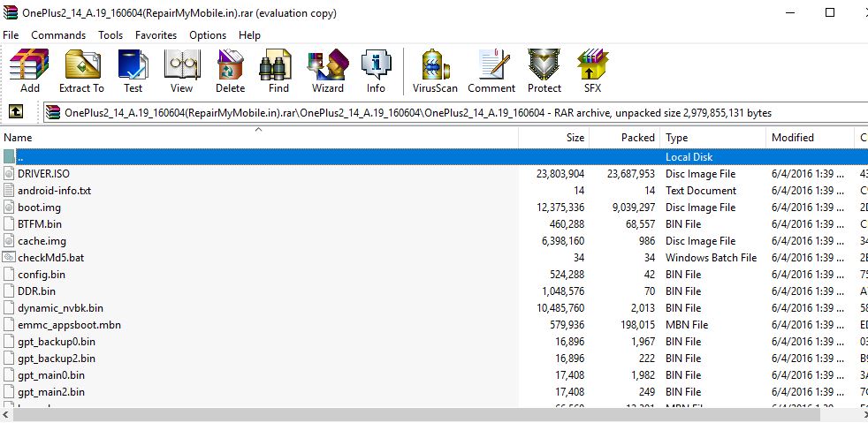Run the Test archive tool

click(x=133, y=71)
